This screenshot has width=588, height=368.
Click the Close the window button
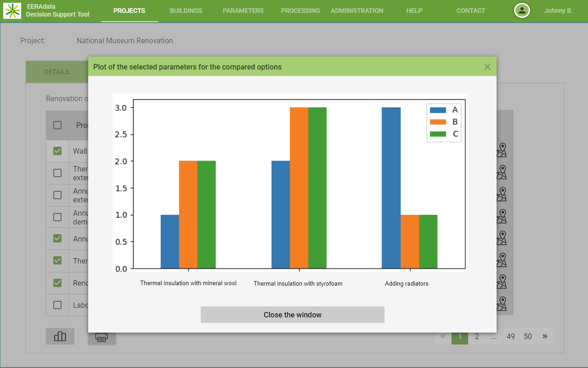click(292, 315)
